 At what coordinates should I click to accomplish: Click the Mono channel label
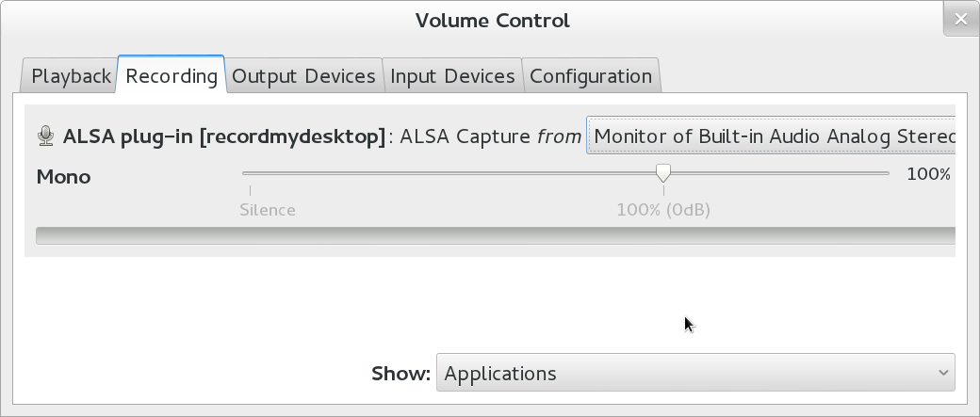64,177
